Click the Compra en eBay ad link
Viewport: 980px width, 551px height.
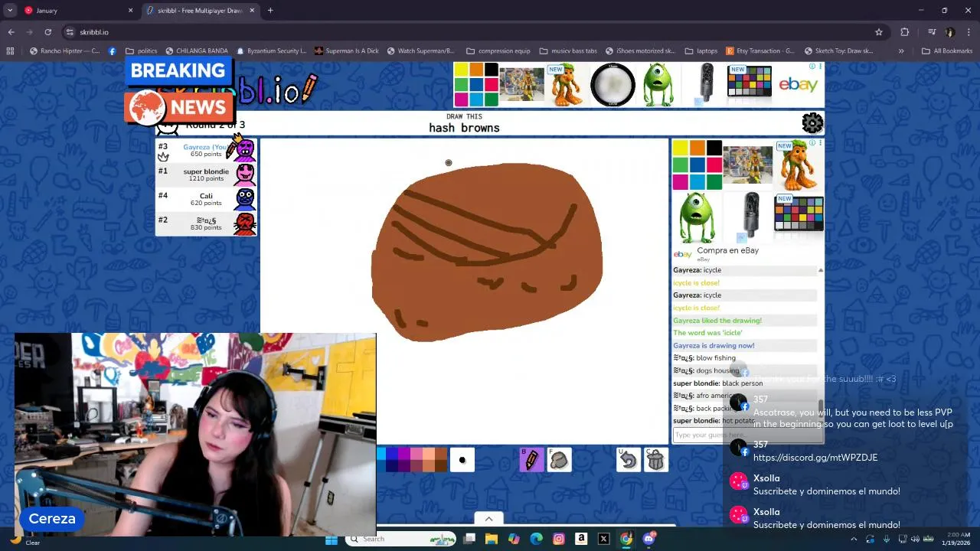click(x=727, y=250)
